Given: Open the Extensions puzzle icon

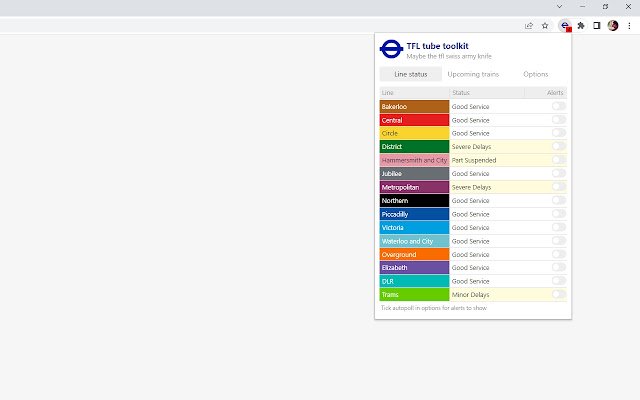Looking at the screenshot, I should click(x=581, y=26).
